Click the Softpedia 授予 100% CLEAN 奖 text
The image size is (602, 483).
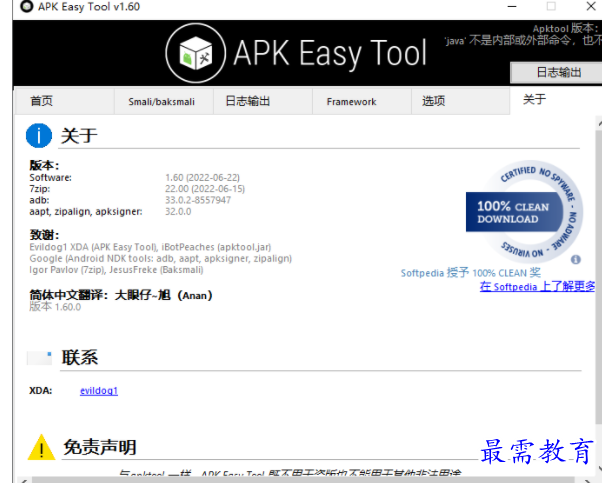(471, 273)
